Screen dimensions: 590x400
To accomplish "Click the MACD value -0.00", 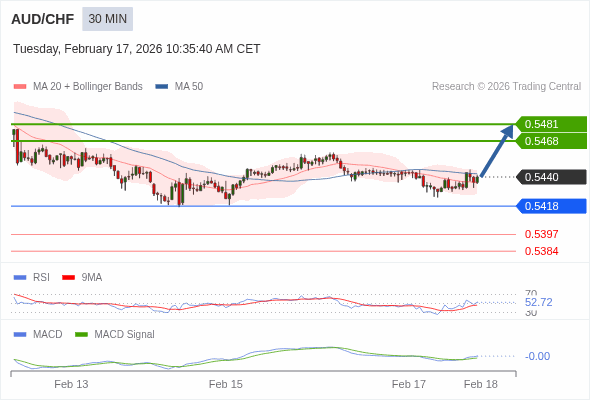I will click(x=537, y=356).
